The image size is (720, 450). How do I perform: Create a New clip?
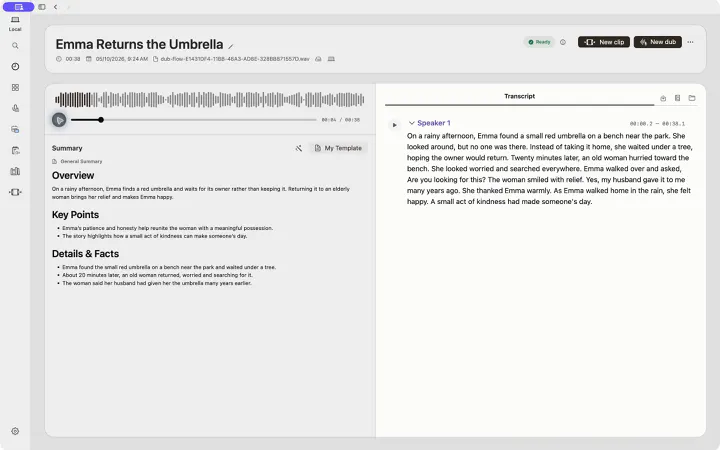[604, 42]
